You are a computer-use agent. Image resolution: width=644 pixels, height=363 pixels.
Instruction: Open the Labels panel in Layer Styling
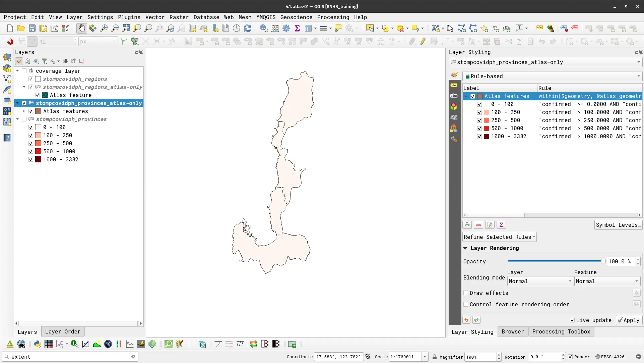point(454,86)
